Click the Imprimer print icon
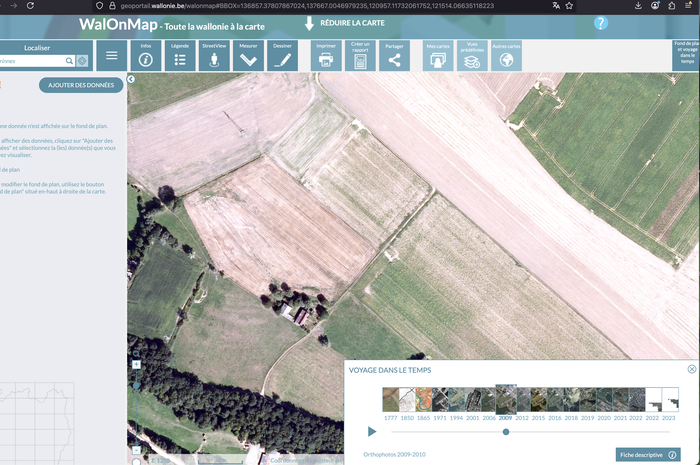Image resolution: width=700 pixels, height=465 pixels. (326, 56)
